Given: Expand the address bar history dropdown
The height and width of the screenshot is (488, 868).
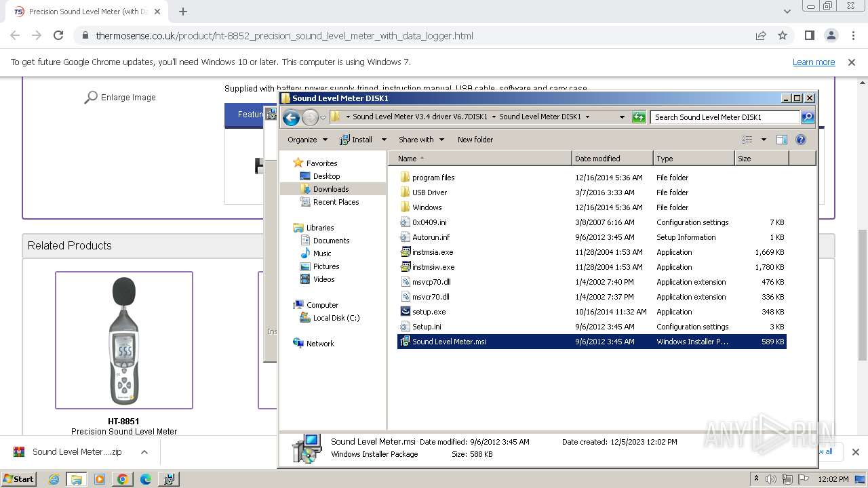Looking at the screenshot, I should (x=622, y=117).
